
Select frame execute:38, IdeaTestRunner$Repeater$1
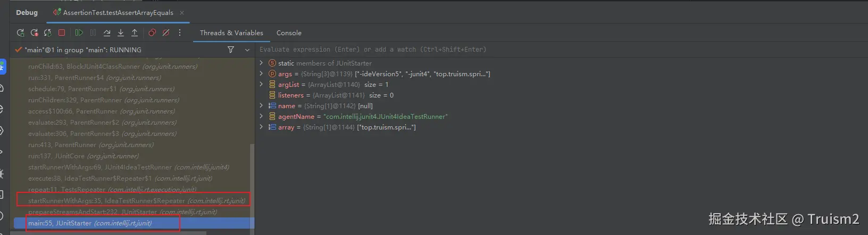pos(133,179)
